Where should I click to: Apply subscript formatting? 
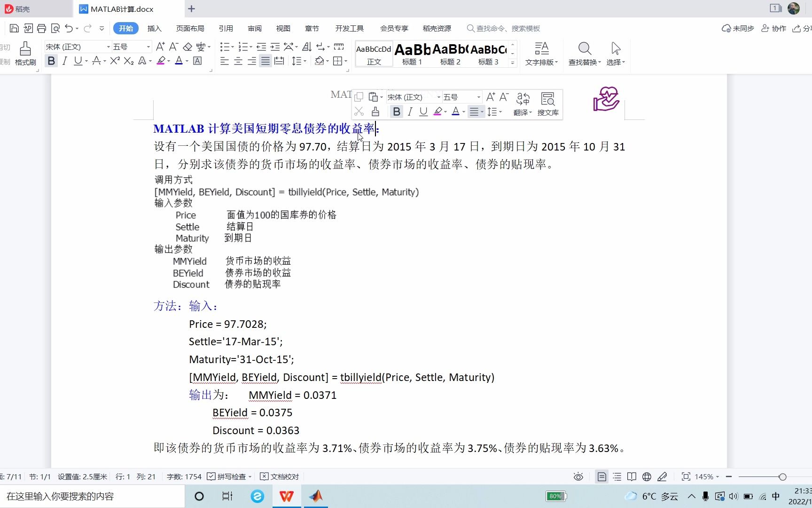point(129,61)
